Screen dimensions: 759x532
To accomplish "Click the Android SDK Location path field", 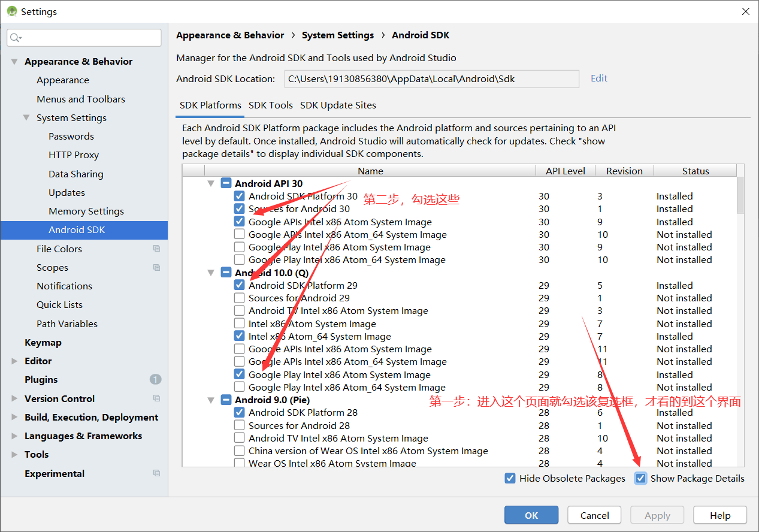I will click(431, 78).
